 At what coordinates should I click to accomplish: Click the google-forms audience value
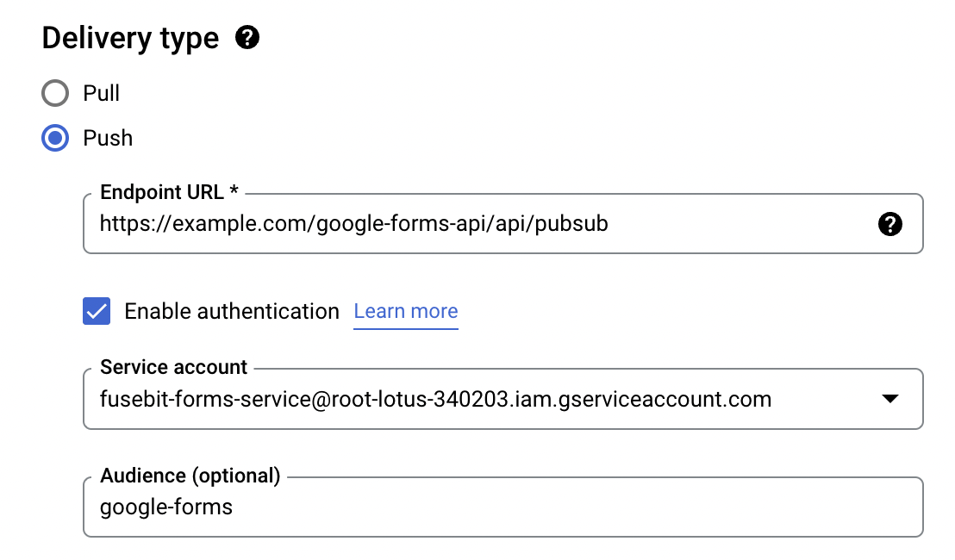tap(166, 507)
